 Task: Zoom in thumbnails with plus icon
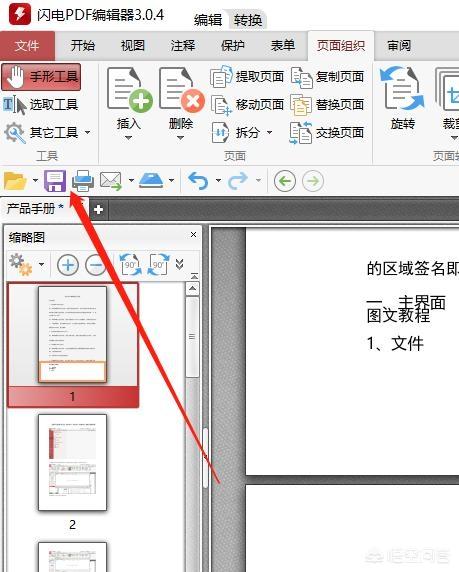point(68,265)
